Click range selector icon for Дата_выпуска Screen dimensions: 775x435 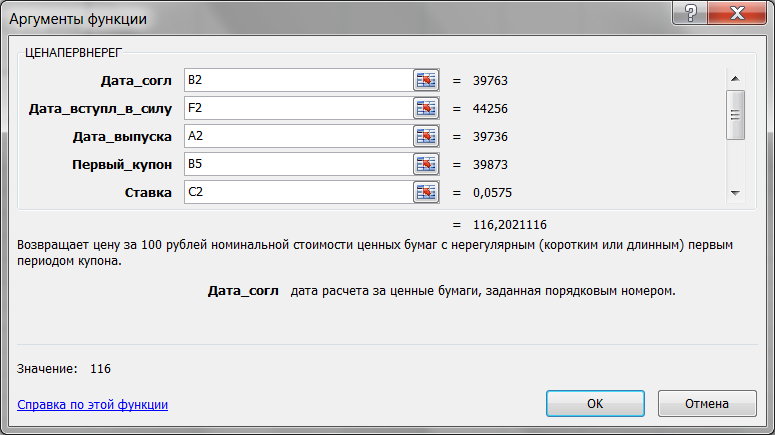click(426, 136)
